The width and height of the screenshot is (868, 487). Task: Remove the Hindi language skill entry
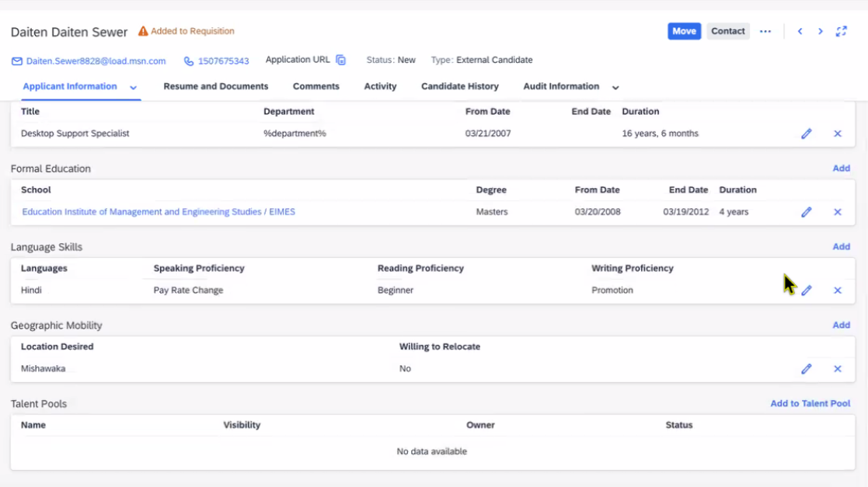838,290
